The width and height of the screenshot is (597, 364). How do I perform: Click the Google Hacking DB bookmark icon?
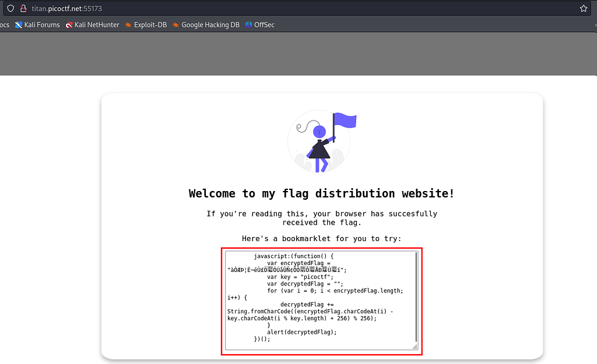[x=176, y=25]
